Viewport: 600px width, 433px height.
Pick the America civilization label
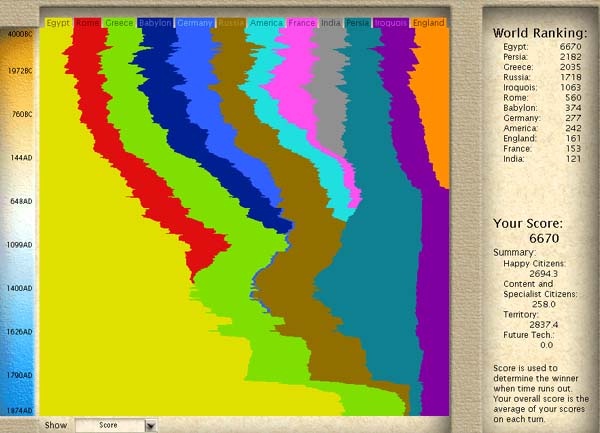[x=265, y=22]
